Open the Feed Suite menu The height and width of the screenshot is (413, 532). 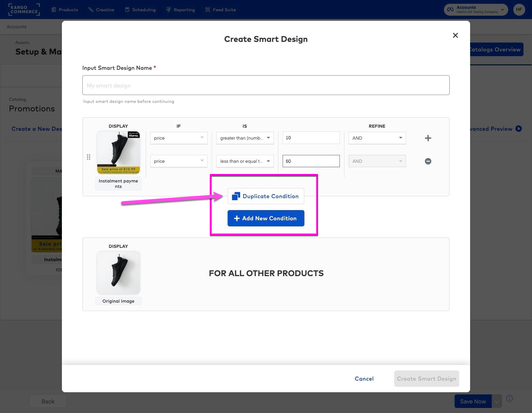(220, 10)
